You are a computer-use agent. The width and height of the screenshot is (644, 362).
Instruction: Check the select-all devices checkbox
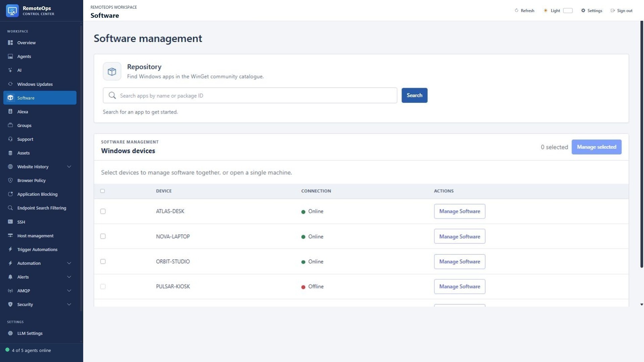(x=103, y=191)
